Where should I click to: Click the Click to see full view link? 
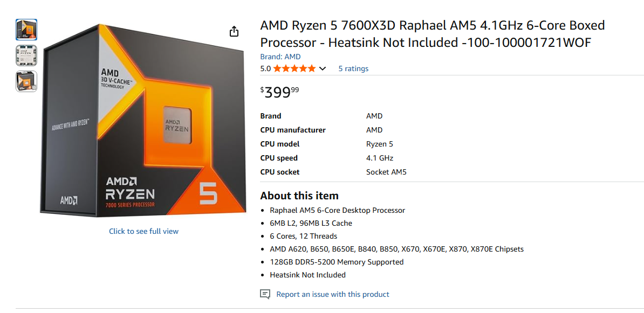pyautogui.click(x=143, y=231)
